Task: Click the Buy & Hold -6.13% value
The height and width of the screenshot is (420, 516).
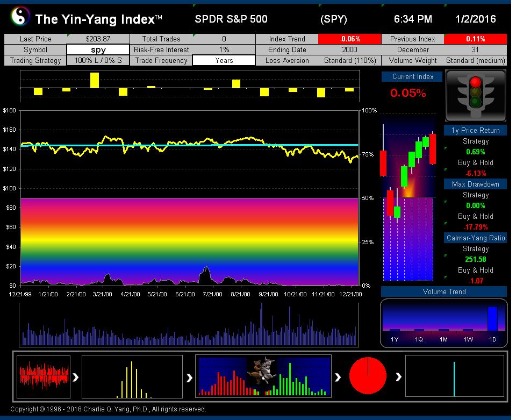Action: [476, 174]
